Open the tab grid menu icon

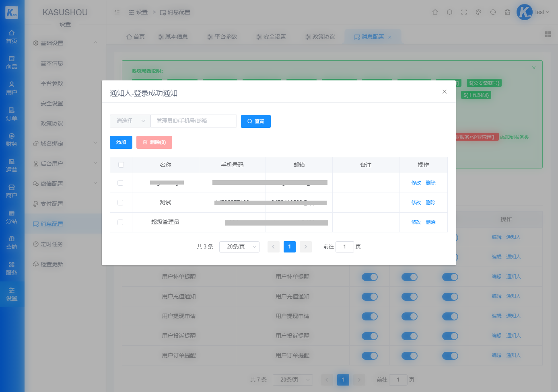[548, 34]
